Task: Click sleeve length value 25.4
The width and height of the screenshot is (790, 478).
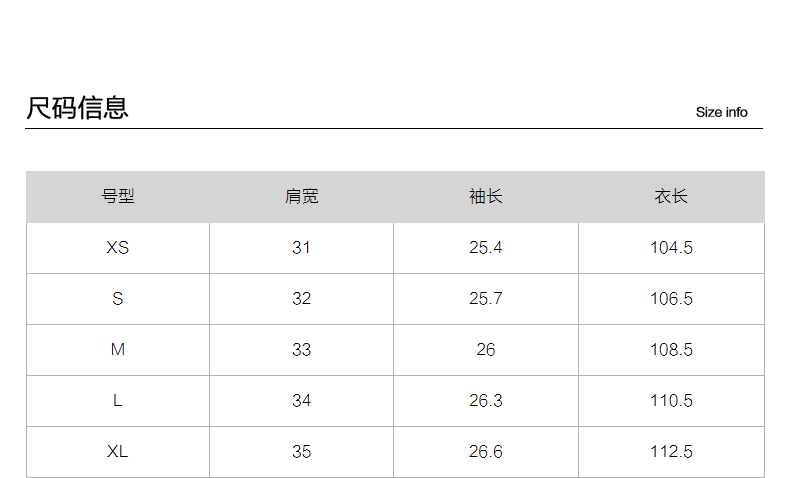Action: pyautogui.click(x=485, y=247)
